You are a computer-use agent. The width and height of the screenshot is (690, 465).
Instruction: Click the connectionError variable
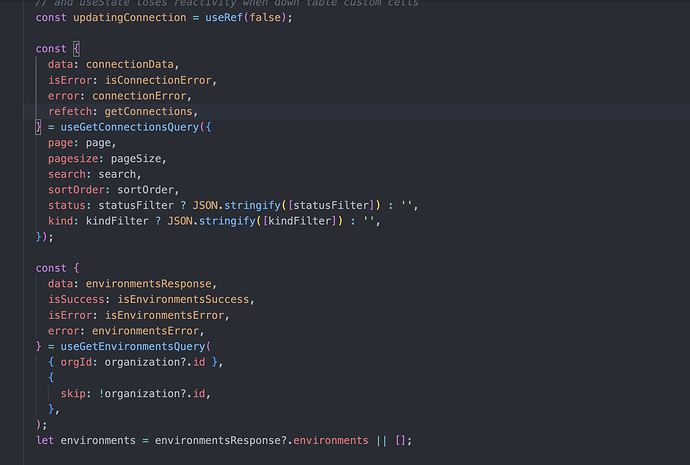click(x=139, y=95)
